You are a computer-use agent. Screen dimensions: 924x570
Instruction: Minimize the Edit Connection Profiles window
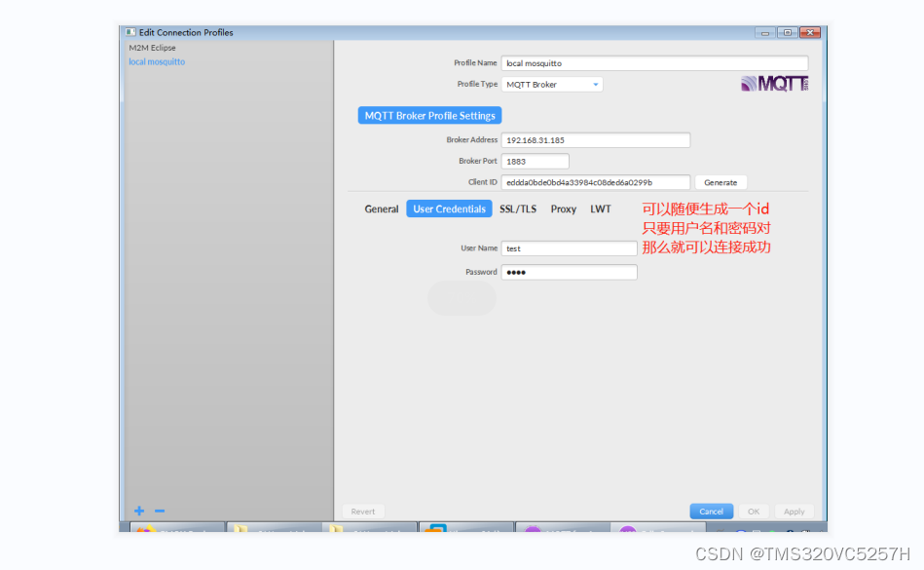(765, 32)
